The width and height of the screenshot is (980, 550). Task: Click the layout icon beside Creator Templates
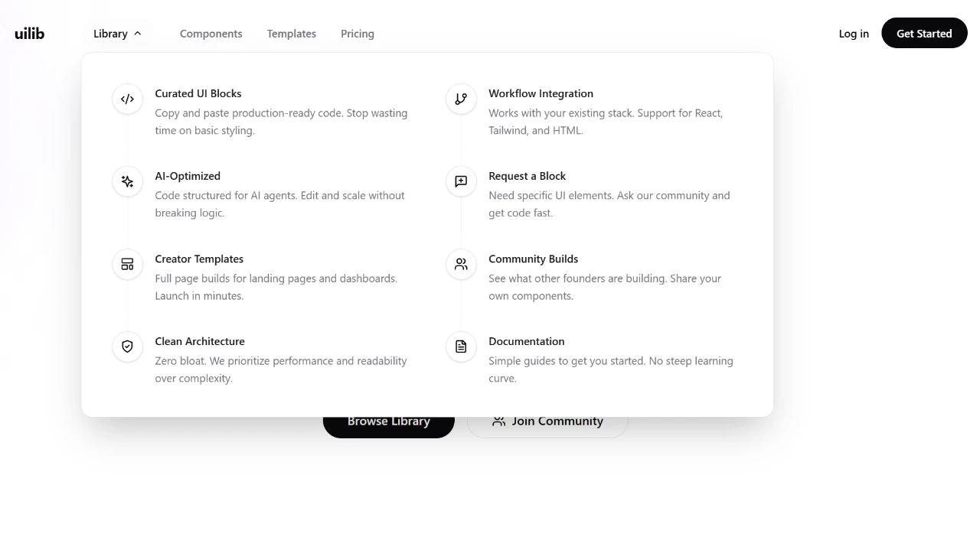point(128,265)
